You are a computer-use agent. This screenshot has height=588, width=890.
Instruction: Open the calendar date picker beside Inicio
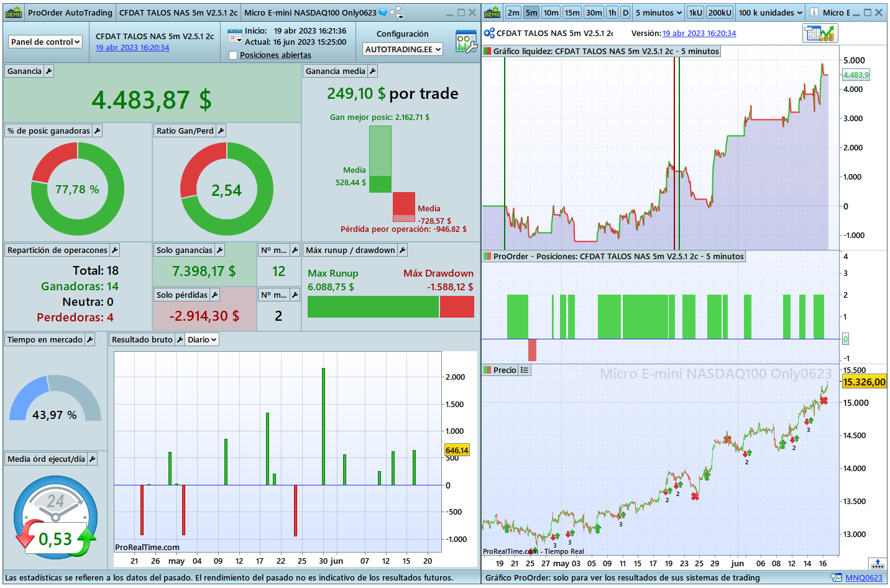[x=234, y=36]
